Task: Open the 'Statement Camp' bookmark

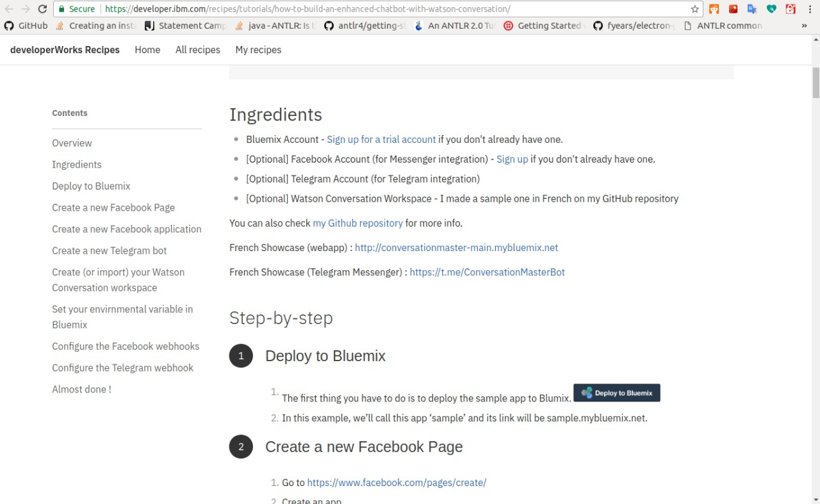Action: [185, 26]
